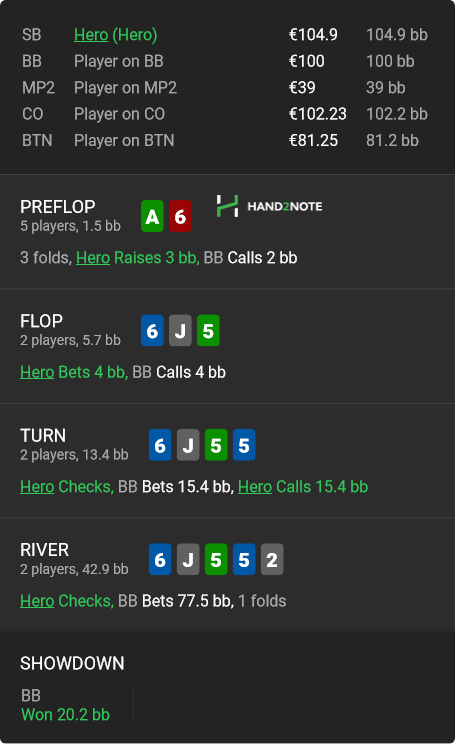Open the Hero (Hero) player link
Viewport: 455px width, 744px height.
(115, 35)
